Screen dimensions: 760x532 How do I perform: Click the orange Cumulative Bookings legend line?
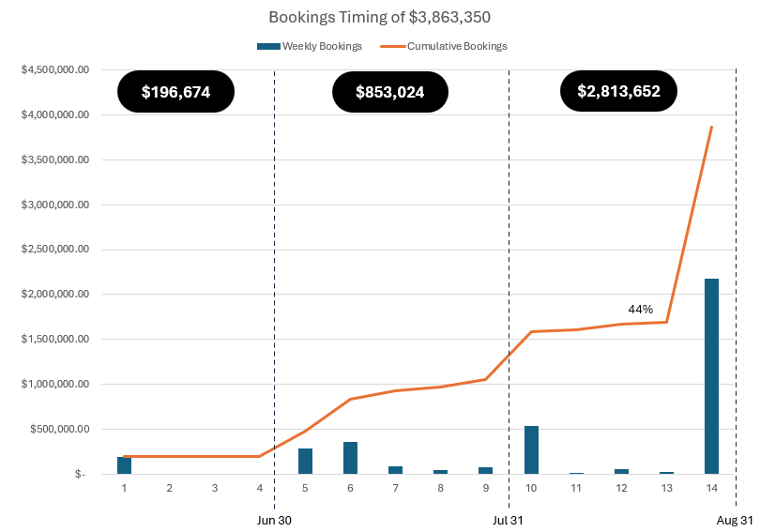392,46
